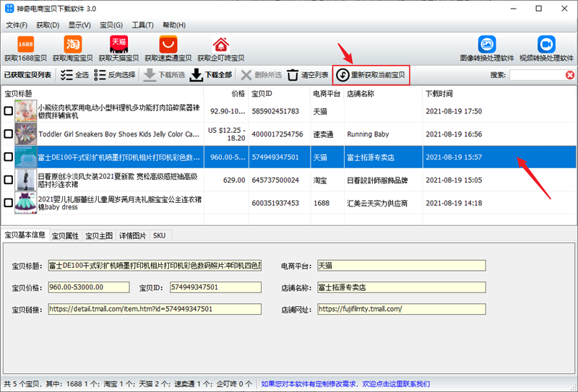Open the 宝贝(G) menu
Viewport: 578px width, 392px height.
[x=111, y=25]
